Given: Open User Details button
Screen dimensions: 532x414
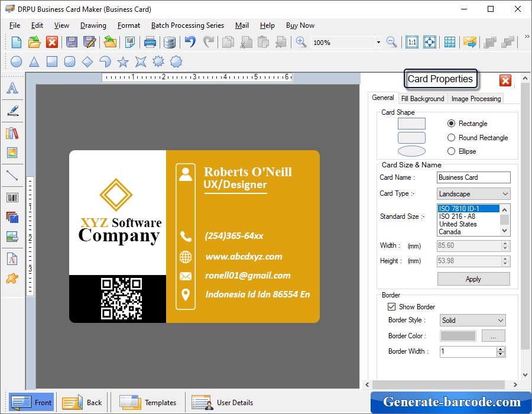Looking at the screenshot, I should [222, 402].
